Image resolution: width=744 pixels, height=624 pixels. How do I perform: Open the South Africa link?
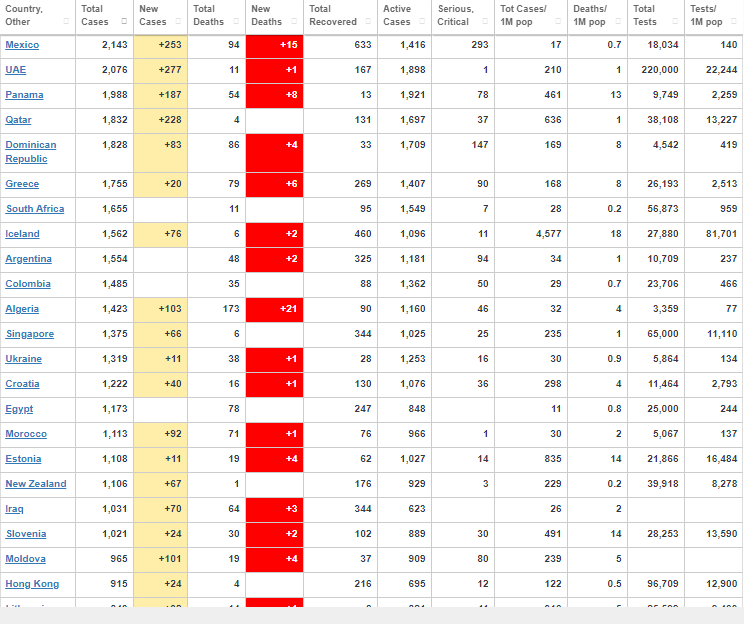35,209
